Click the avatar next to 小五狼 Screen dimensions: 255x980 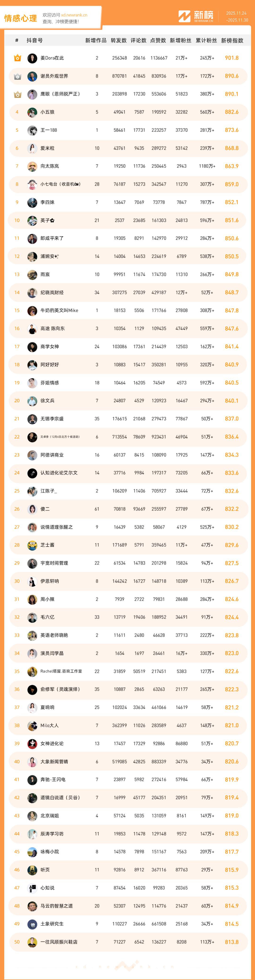pyautogui.click(x=32, y=112)
